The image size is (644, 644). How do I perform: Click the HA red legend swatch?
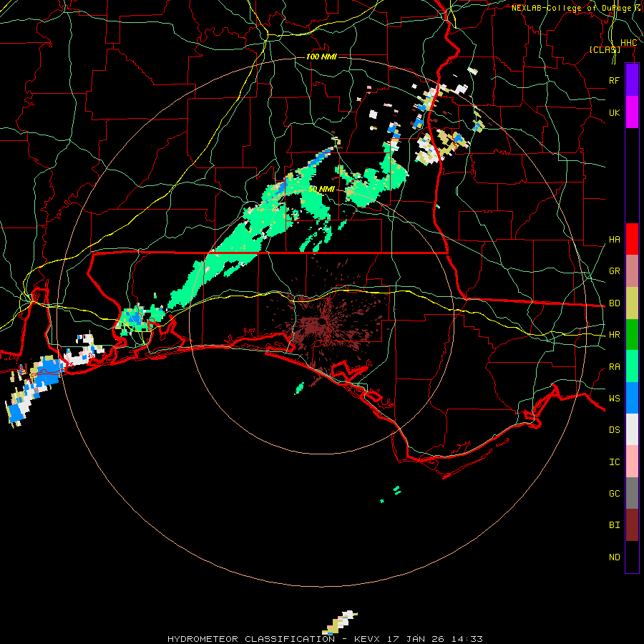632,239
